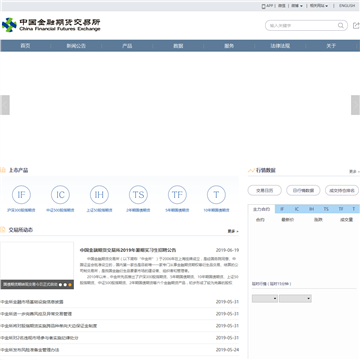Viewport: 360px width, 360px height.
Task: Click the 成交量 column header
Action: 346,220
